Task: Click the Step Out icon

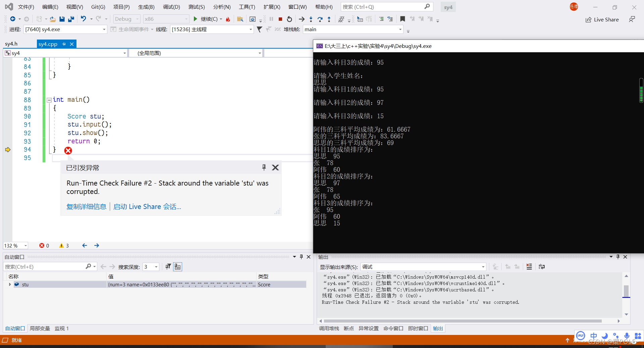Action: [329, 19]
